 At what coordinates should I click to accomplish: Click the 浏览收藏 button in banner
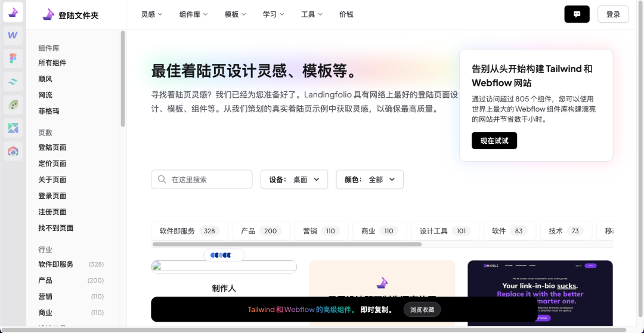[422, 310]
